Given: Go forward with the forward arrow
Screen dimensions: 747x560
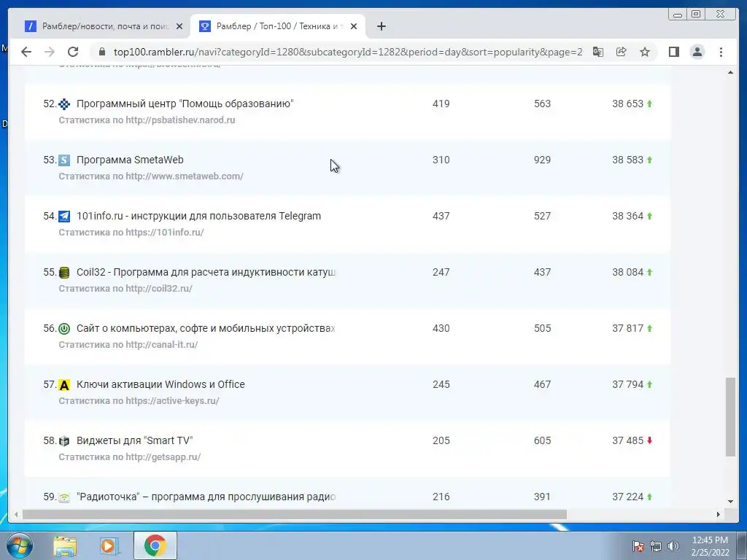Looking at the screenshot, I should pyautogui.click(x=50, y=52).
